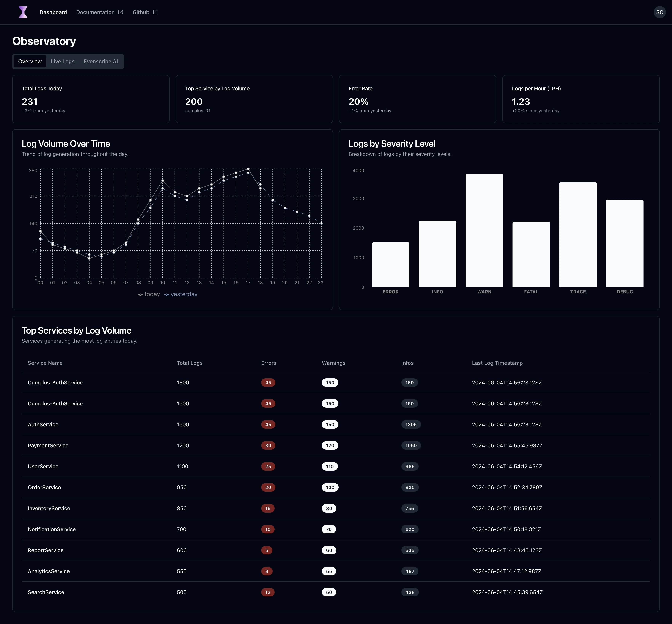Screen dimensions: 672x624
Task: Click the red 45 errors badge for AuthService
Action: [268, 424]
